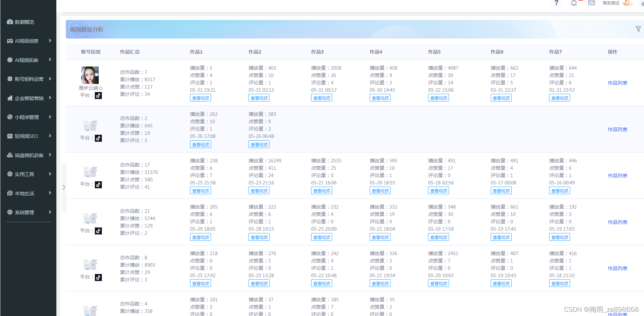Viewport: 644px width, 316px height.
Task: Click the 账号矩阵运营 sidebar icon
Action: 10,79
